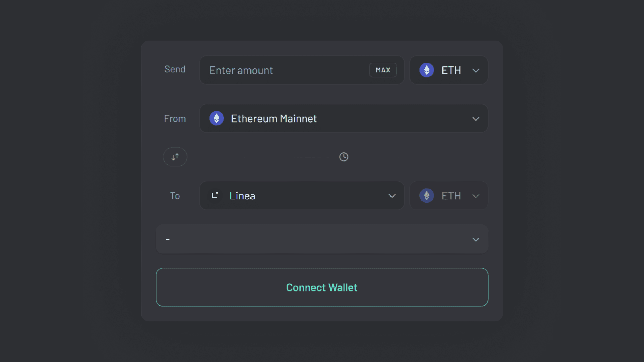644x362 pixels.
Task: Expand the From network dropdown chevron
Action: [475, 119]
